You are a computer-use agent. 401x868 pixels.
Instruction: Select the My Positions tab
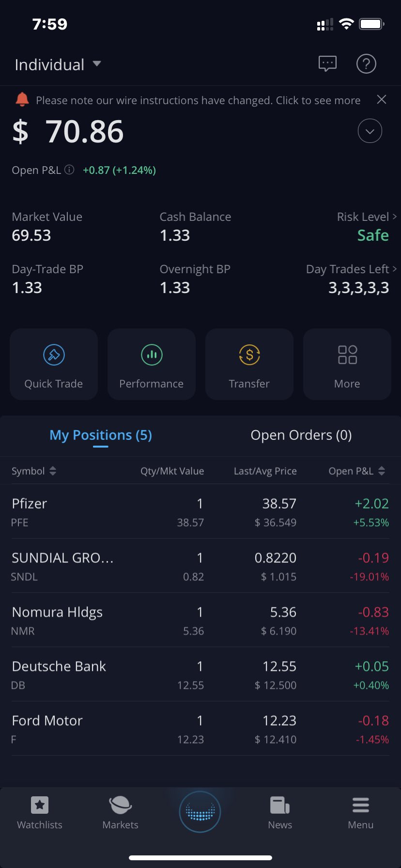tap(101, 435)
